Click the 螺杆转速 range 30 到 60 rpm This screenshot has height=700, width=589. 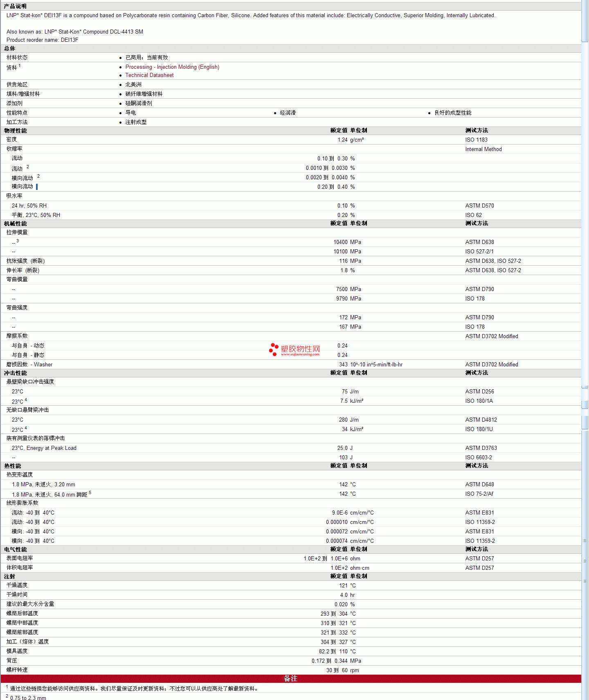click(x=343, y=671)
